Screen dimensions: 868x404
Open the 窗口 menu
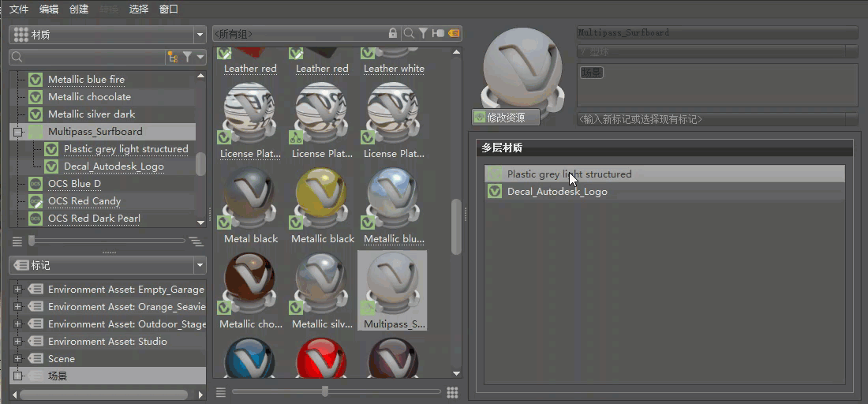coord(168,9)
